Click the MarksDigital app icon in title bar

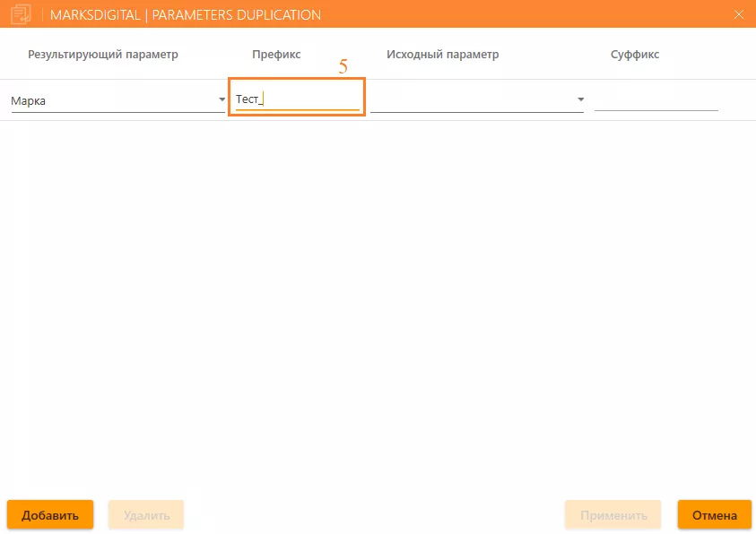coord(21,14)
